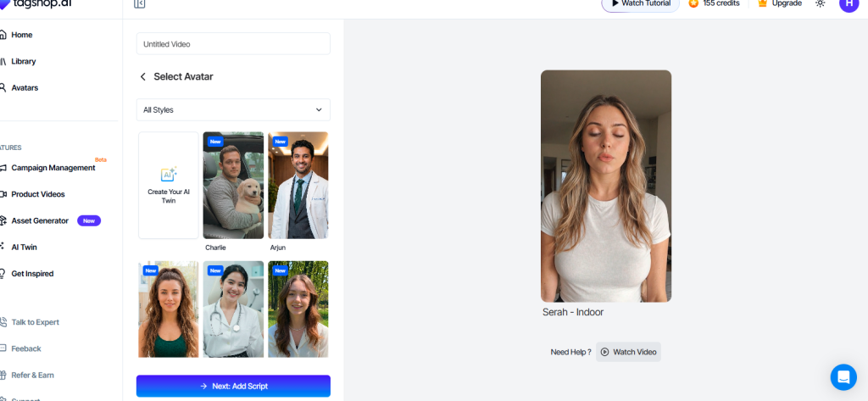Click the Campaign Management megaphone icon
Image resolution: width=868 pixels, height=401 pixels.
pyautogui.click(x=3, y=168)
